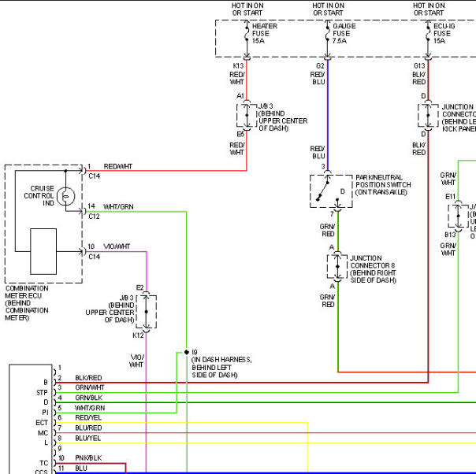Select the E5 connector label
476x474 pixels.
click(x=240, y=134)
